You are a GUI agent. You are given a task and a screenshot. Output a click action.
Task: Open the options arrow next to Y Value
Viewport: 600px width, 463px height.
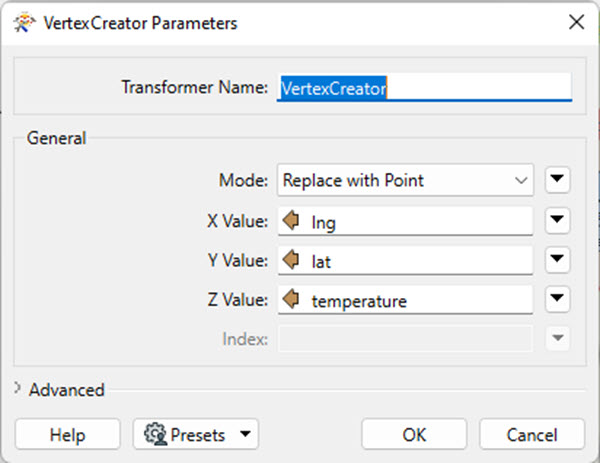[557, 259]
